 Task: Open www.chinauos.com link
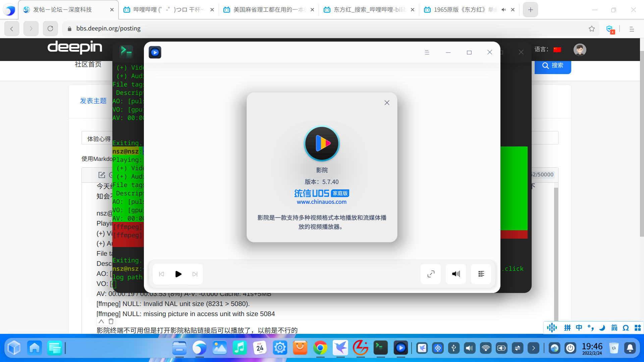coord(321,202)
